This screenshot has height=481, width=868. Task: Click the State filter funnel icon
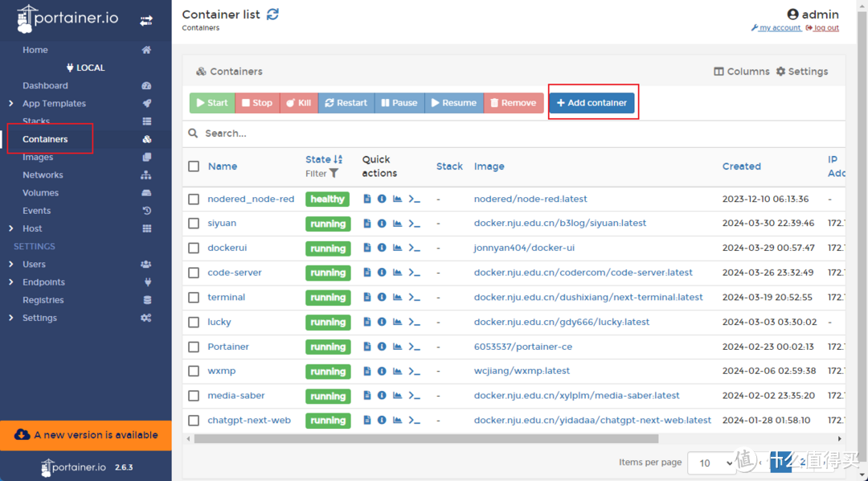tap(334, 173)
